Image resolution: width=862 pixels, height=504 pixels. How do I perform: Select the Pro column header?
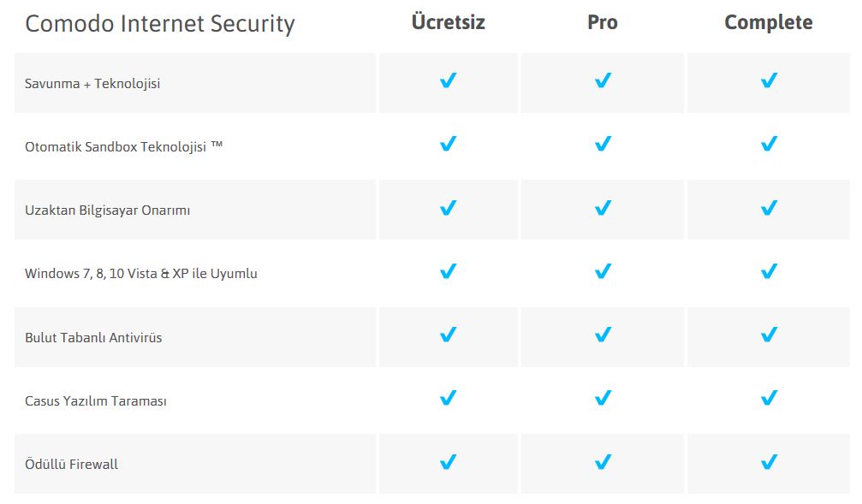click(603, 22)
